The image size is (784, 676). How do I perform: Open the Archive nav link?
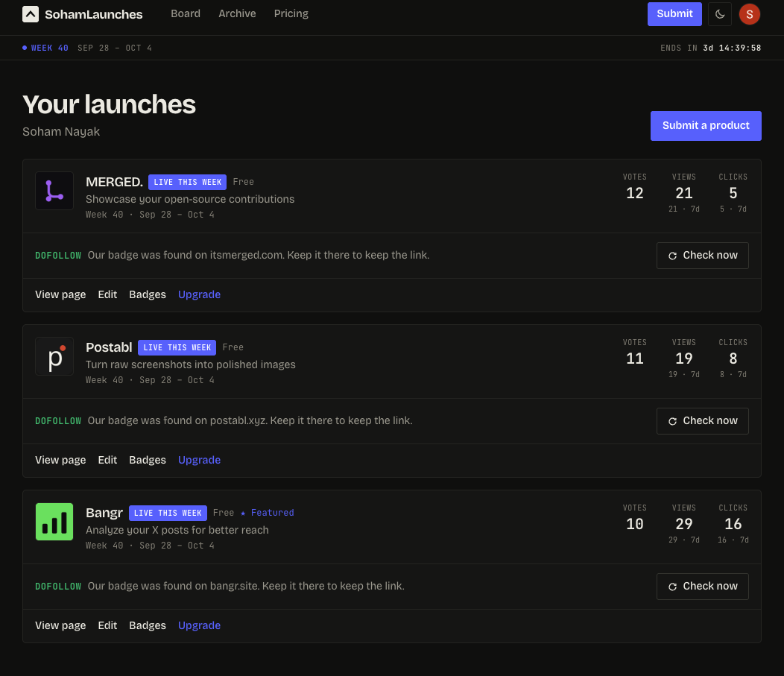(237, 13)
